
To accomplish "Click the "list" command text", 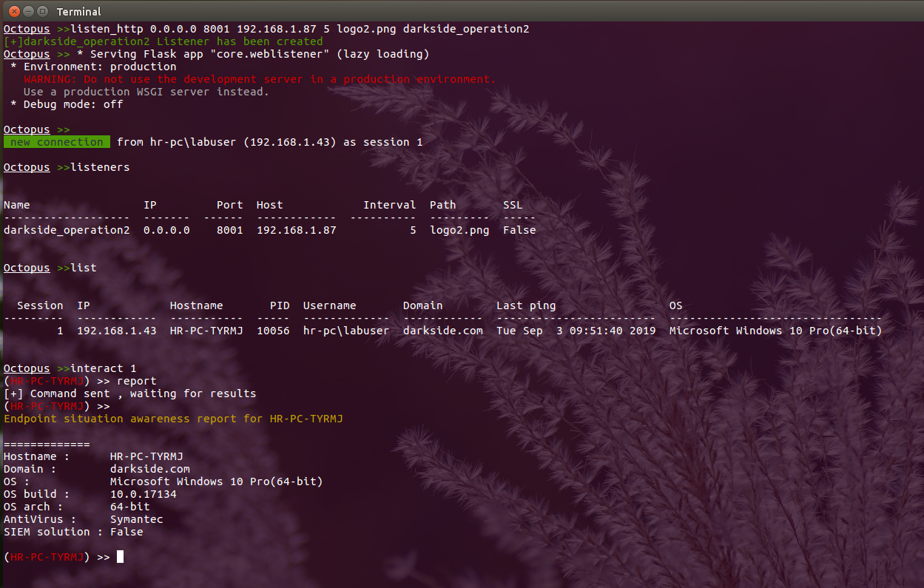I will coord(84,268).
